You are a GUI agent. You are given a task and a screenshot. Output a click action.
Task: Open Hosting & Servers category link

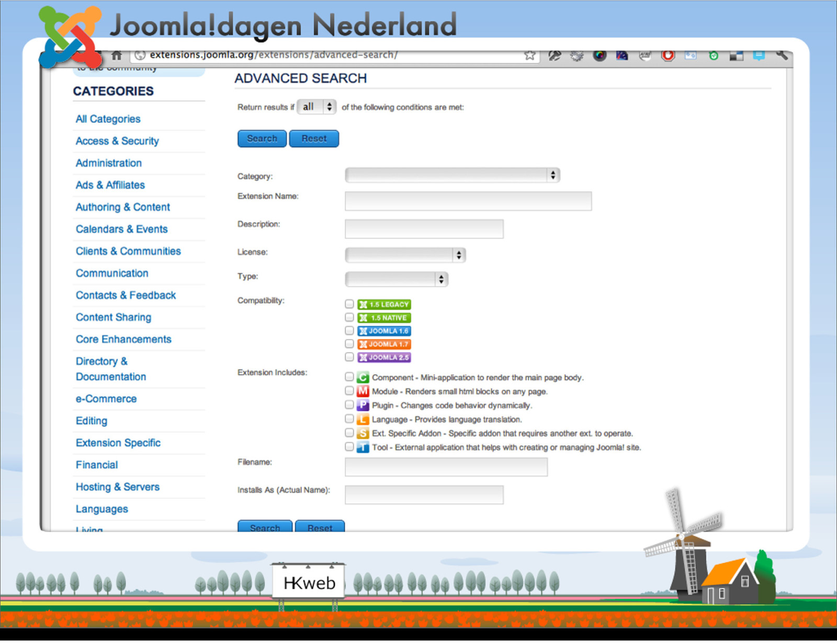(118, 487)
